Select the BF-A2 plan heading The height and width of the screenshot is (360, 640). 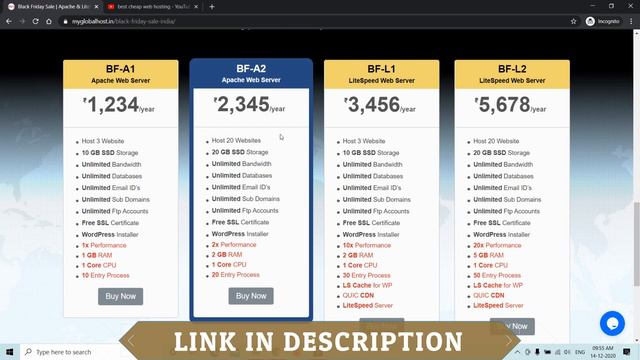251,69
